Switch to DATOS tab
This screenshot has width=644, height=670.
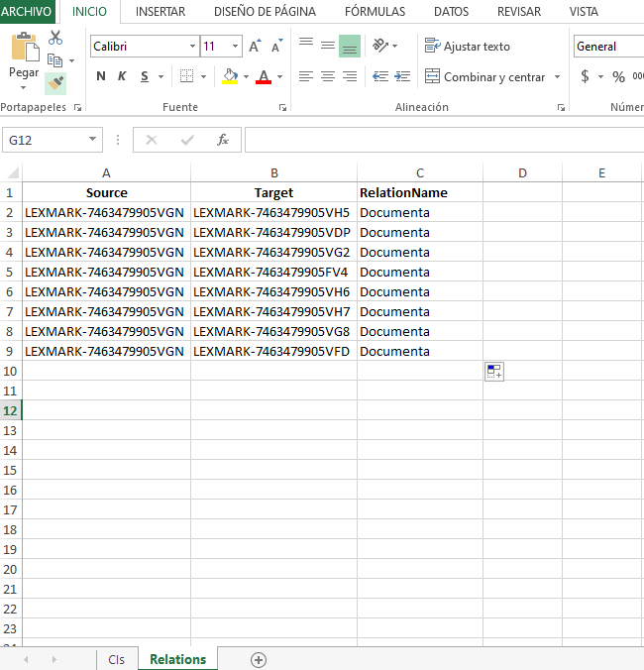tap(451, 12)
